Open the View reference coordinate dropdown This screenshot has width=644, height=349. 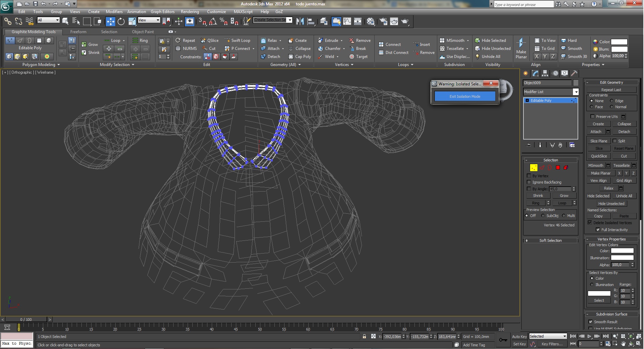pyautogui.click(x=149, y=20)
